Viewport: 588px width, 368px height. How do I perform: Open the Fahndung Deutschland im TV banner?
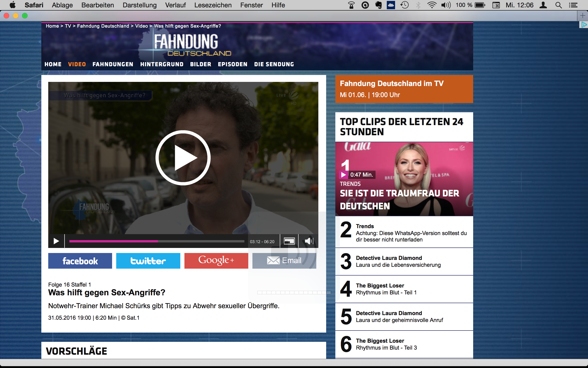pos(404,89)
